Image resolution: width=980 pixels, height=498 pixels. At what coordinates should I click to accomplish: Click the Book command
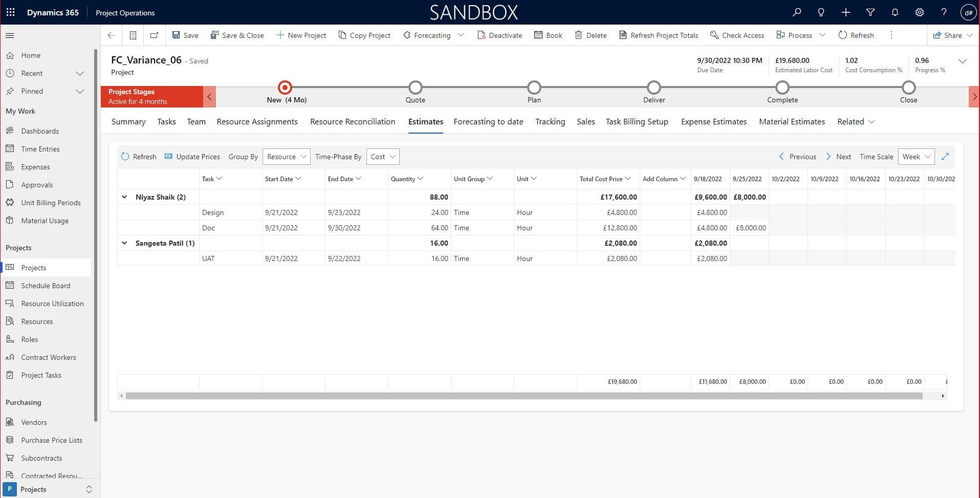[x=548, y=35]
